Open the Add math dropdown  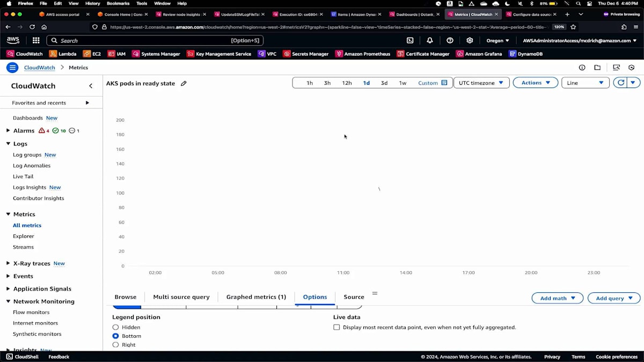point(558,298)
